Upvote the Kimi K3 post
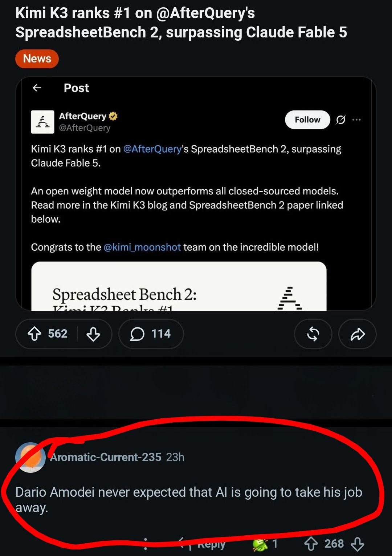 tap(34, 334)
